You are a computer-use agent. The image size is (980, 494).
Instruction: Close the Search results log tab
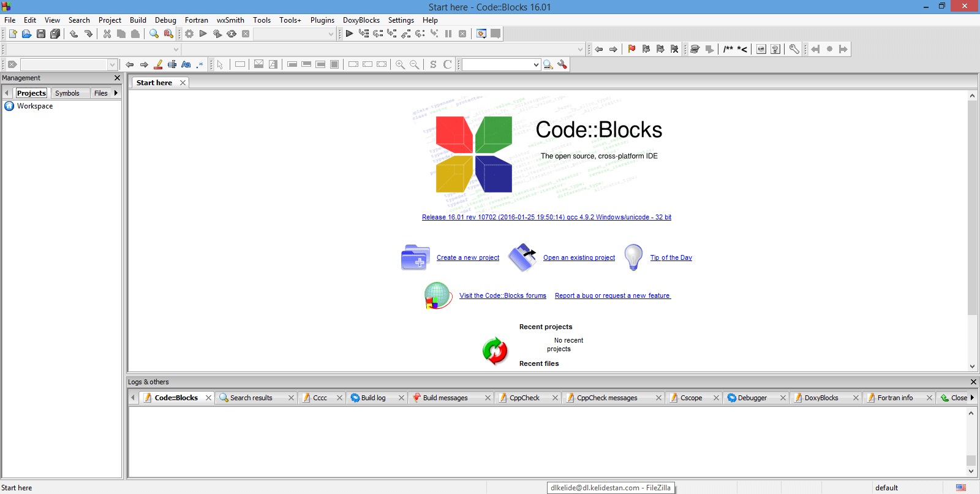[291, 398]
